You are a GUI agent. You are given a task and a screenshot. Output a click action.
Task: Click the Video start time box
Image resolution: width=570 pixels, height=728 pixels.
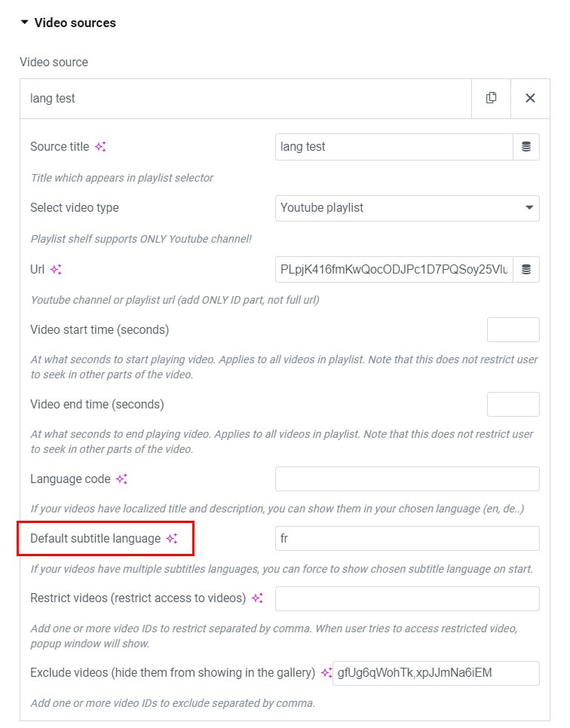tap(513, 330)
